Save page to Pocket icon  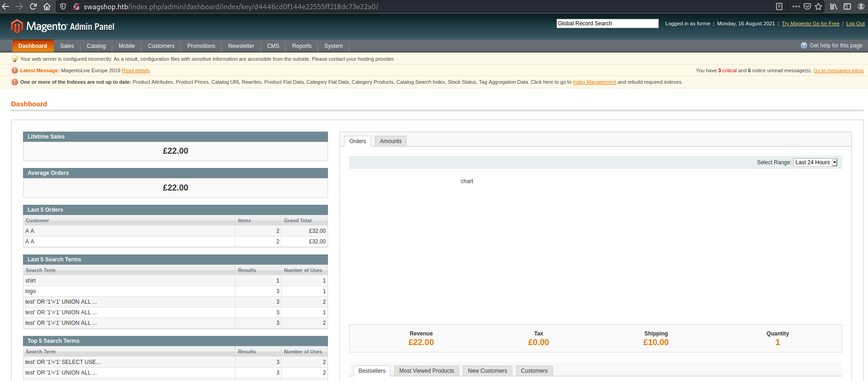(x=807, y=6)
